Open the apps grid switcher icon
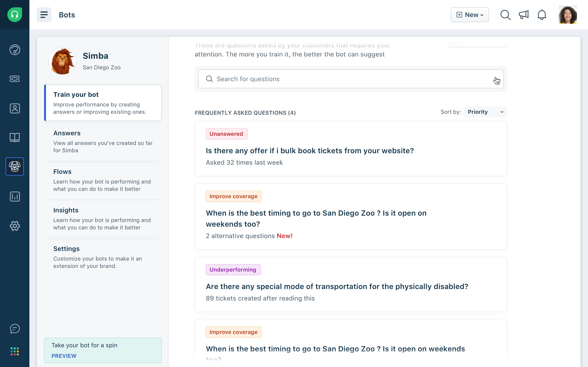The image size is (588, 367). pyautogui.click(x=14, y=351)
